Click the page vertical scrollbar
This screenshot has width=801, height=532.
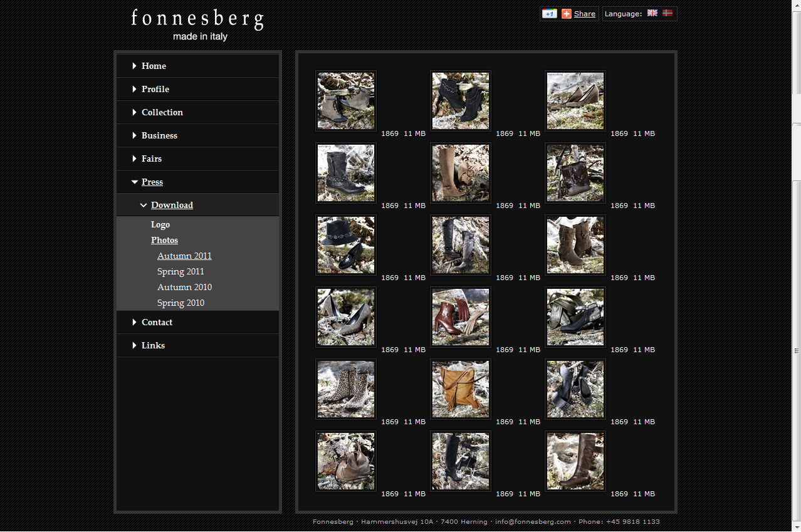pyautogui.click(x=797, y=266)
